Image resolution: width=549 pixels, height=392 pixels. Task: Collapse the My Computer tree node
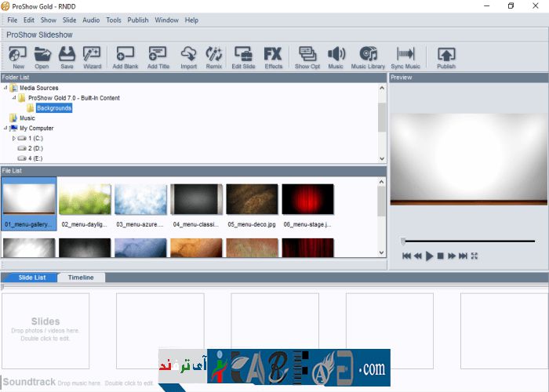(5, 128)
